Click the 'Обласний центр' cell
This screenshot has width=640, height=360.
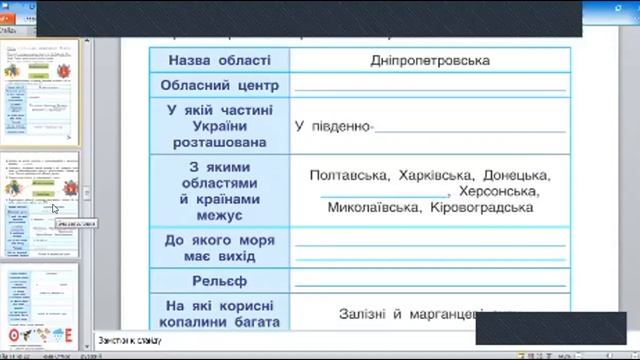point(220,85)
